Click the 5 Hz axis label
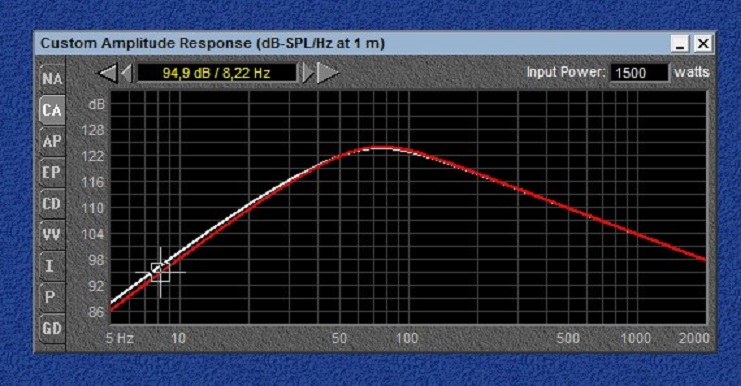 coord(120,338)
